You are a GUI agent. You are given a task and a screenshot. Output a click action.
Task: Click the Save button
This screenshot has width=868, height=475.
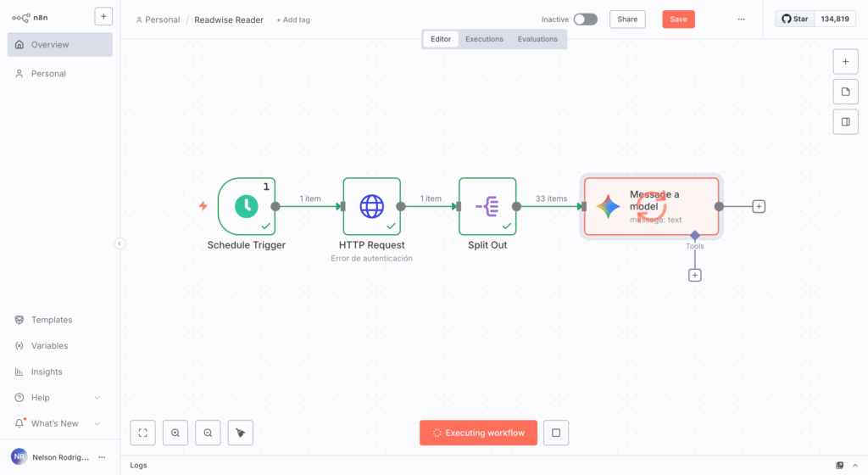click(x=678, y=20)
